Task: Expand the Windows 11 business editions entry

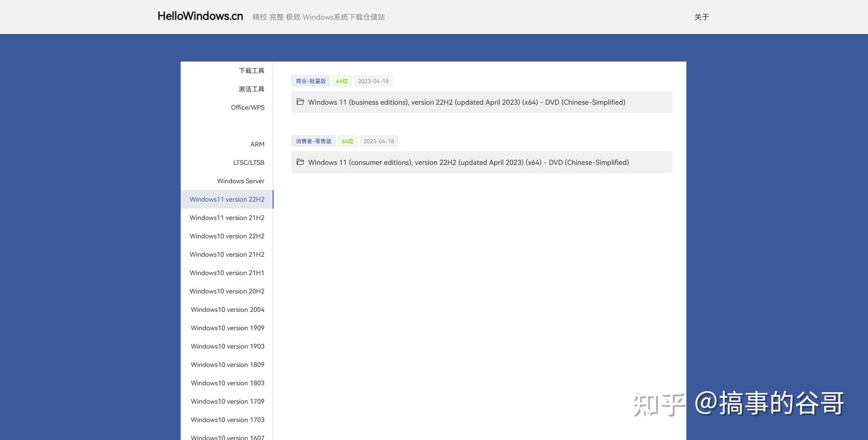Action: pyautogui.click(x=482, y=102)
